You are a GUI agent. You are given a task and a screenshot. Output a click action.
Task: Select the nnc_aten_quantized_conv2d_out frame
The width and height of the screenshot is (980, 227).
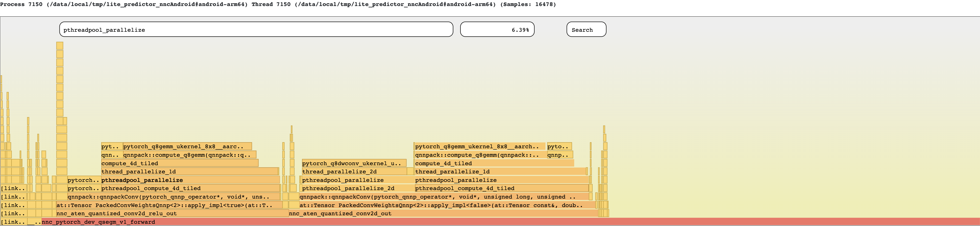point(443,214)
